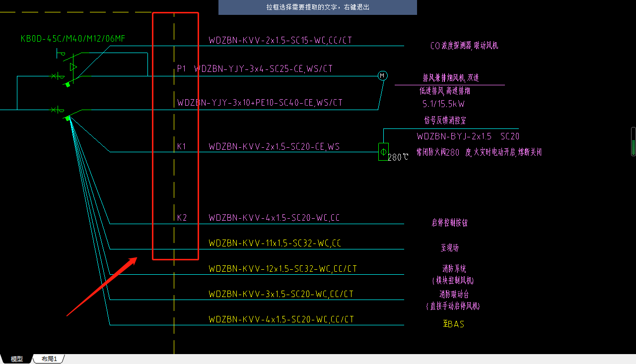
Task: Click the K1 circuit label
Action: [182, 146]
